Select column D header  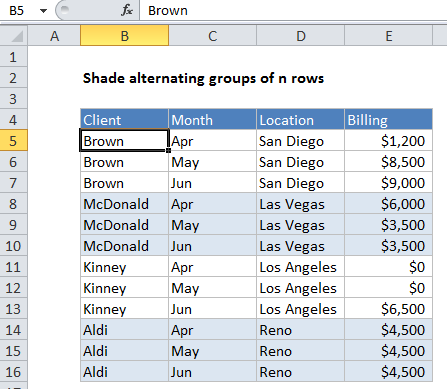300,36
